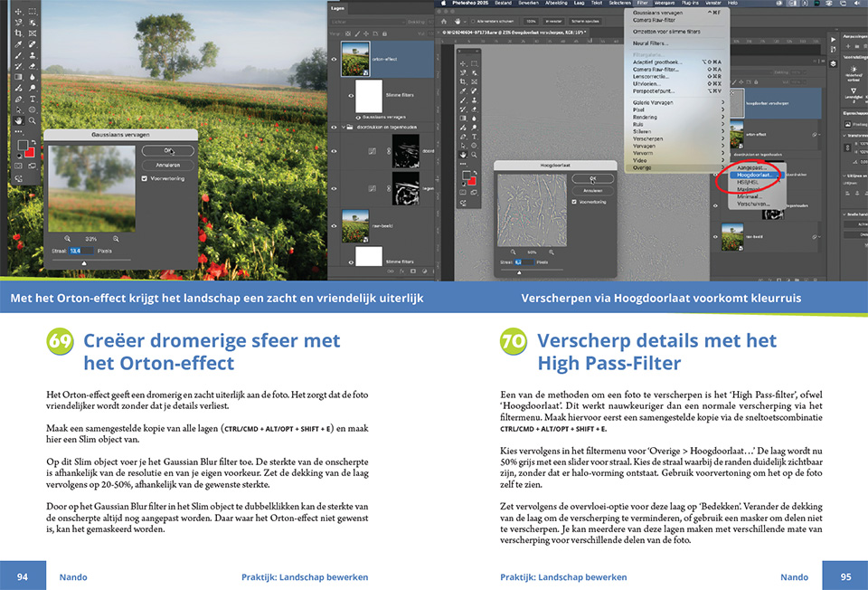Image resolution: width=868 pixels, height=590 pixels.
Task: Choose Hoogdoorlaat… from the Overige submenu
Action: [753, 176]
